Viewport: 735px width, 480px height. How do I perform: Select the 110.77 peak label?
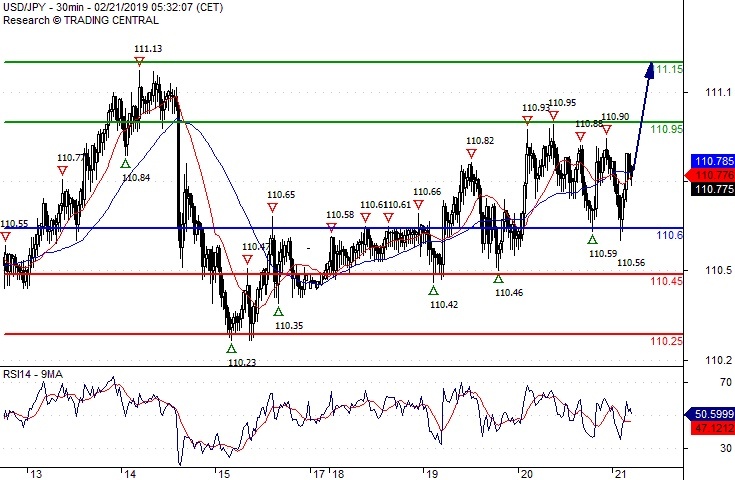(71, 158)
